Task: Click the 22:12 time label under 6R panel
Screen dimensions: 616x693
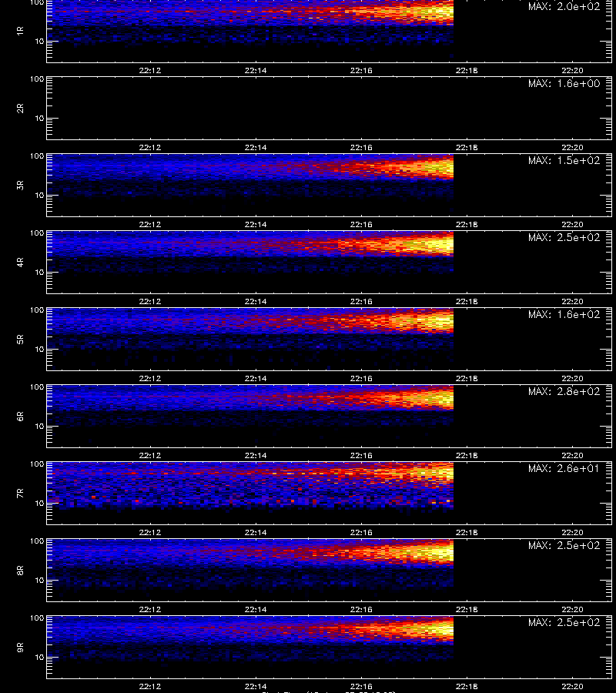Action: point(150,455)
